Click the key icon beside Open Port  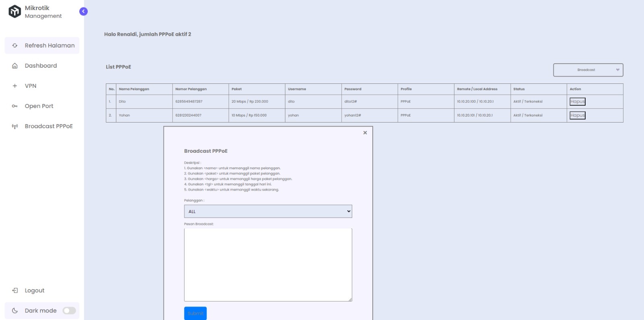click(x=15, y=106)
